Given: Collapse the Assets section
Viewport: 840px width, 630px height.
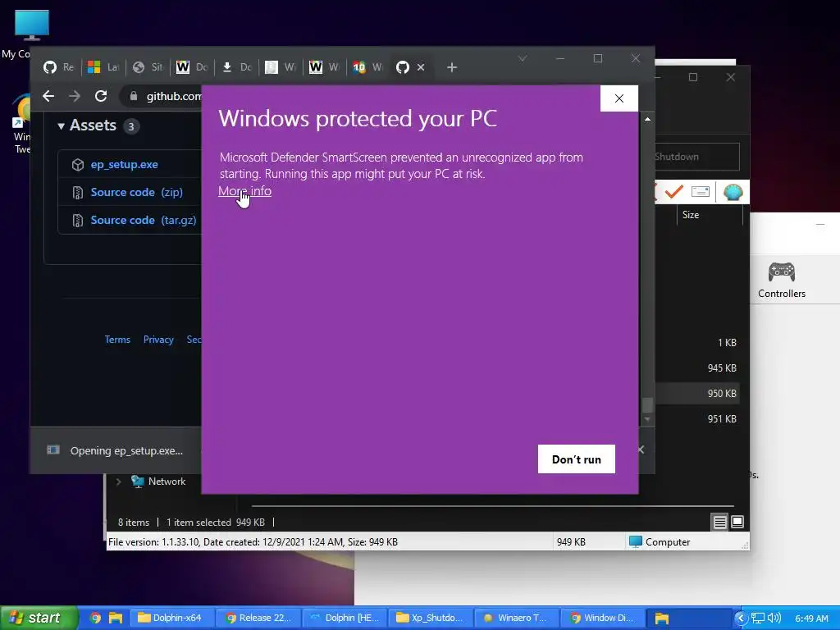Looking at the screenshot, I should tap(61, 126).
